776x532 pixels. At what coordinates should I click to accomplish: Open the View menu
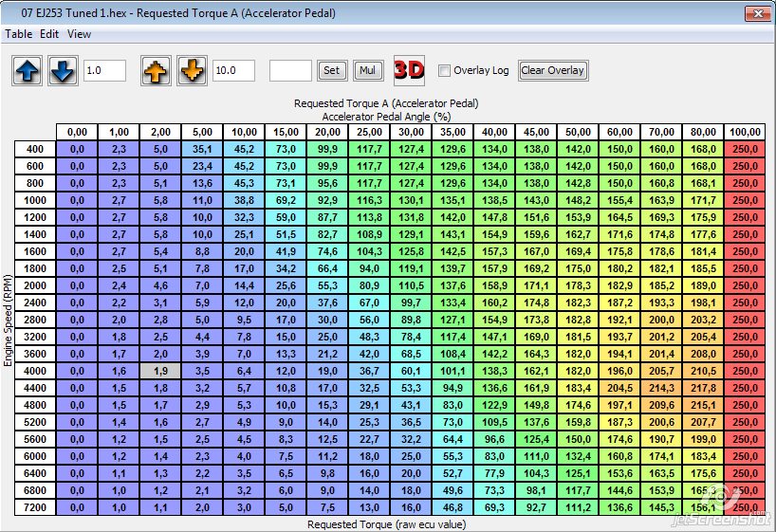79,34
